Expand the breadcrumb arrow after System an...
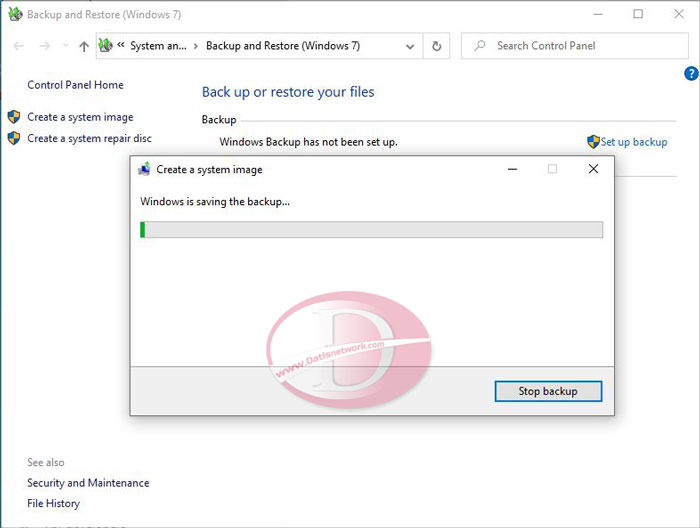The width and height of the screenshot is (700, 528). 196,46
